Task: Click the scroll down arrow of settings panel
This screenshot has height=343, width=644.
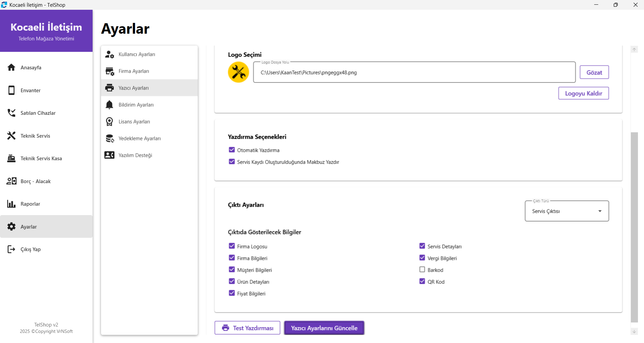Action: click(634, 332)
